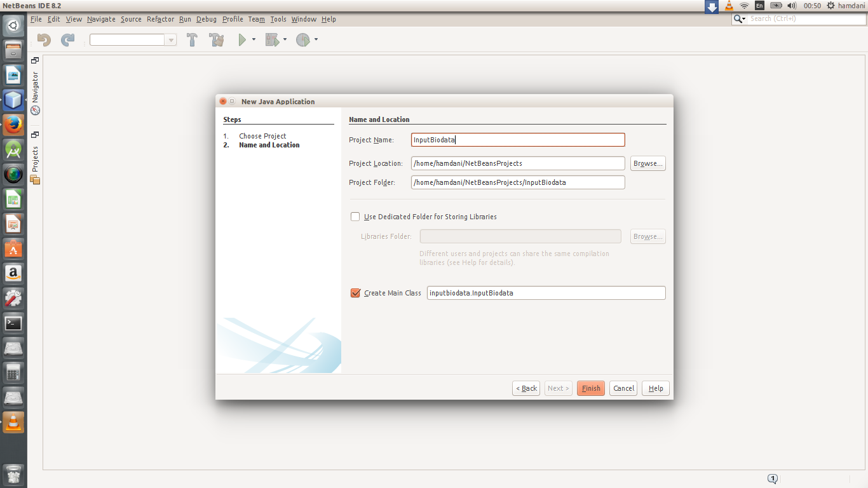Screen dimensions: 868x488
Task: Click the Project Location field
Action: 518,163
